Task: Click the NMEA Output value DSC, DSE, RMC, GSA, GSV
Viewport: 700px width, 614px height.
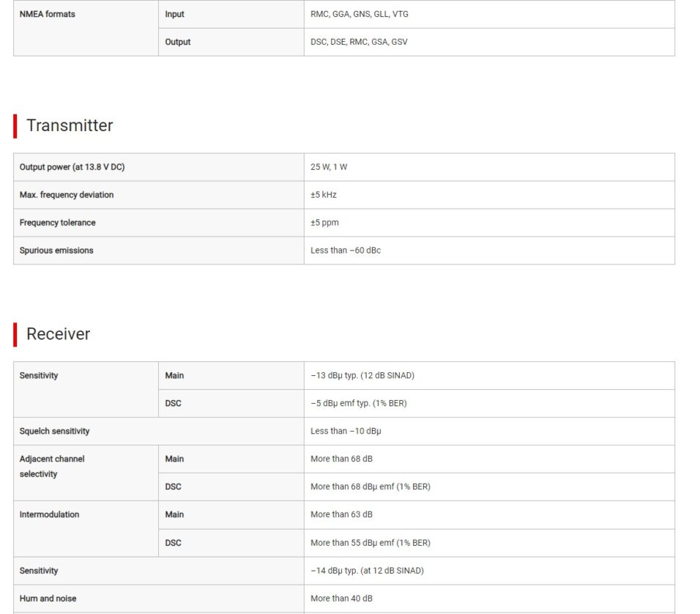Action: coord(359,42)
